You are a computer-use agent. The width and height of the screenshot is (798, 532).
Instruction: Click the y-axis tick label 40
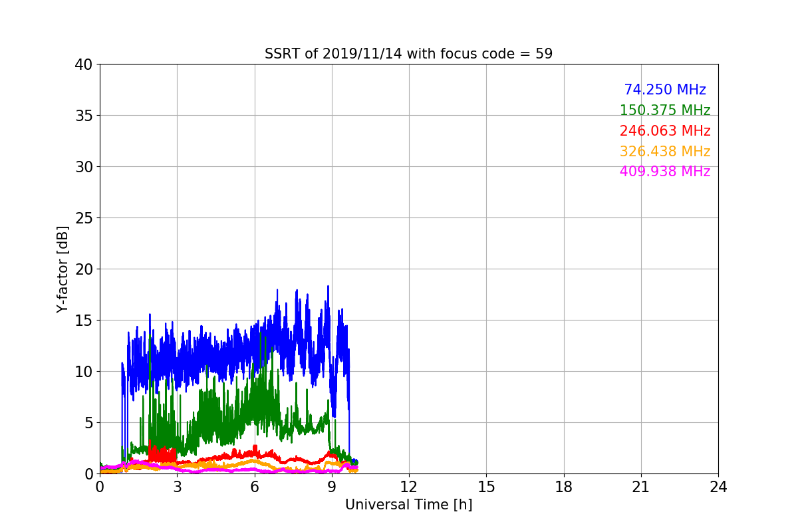click(83, 65)
